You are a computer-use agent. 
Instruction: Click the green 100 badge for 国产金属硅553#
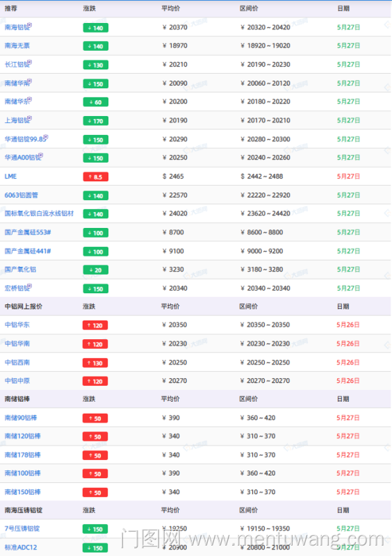(95, 233)
